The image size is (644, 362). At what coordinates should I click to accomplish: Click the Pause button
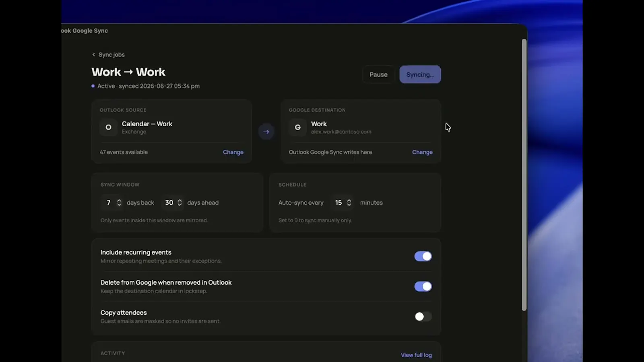378,74
